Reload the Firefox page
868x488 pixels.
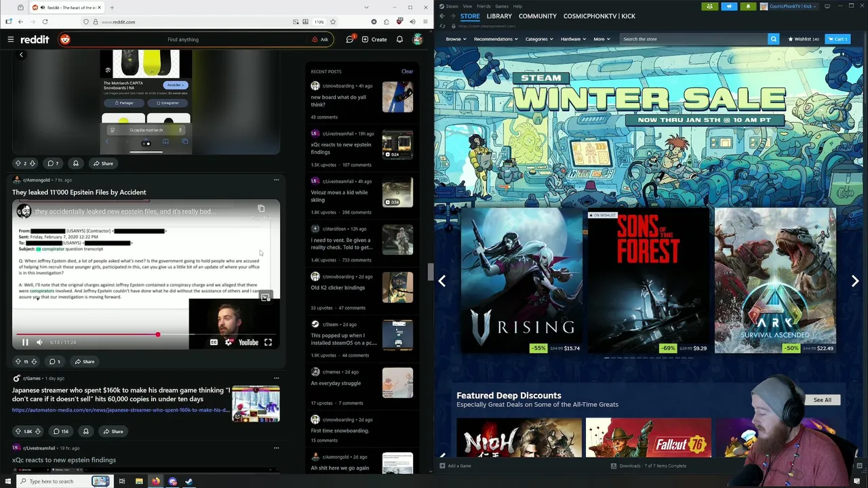click(45, 22)
